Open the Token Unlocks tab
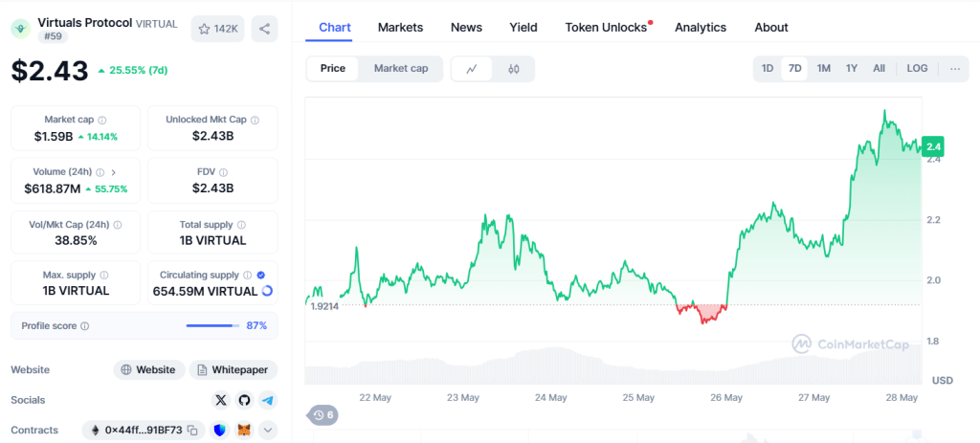This screenshot has height=443, width=980. (x=606, y=27)
